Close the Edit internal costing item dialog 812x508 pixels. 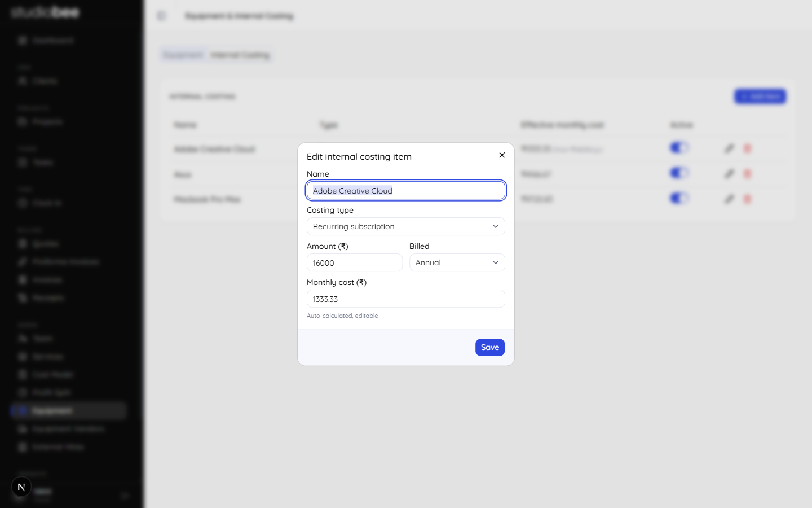click(502, 155)
